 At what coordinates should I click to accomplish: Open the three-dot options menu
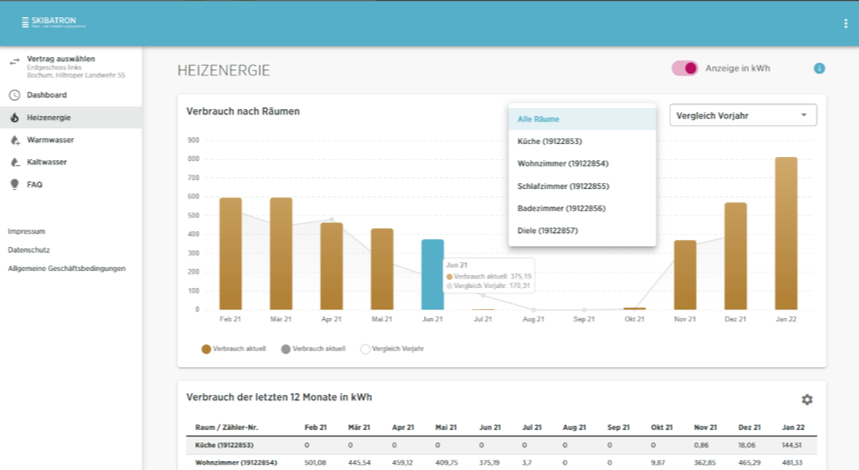tap(845, 23)
